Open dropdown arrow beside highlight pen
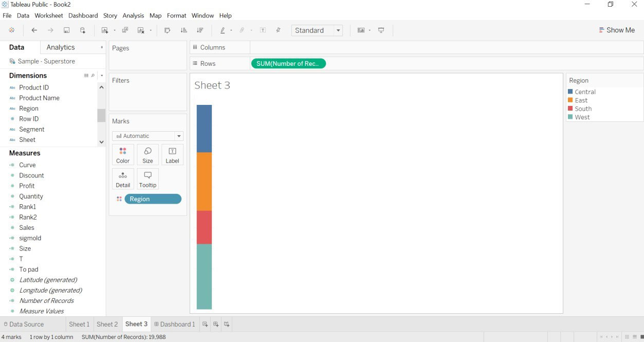This screenshot has height=342, width=644. (231, 30)
